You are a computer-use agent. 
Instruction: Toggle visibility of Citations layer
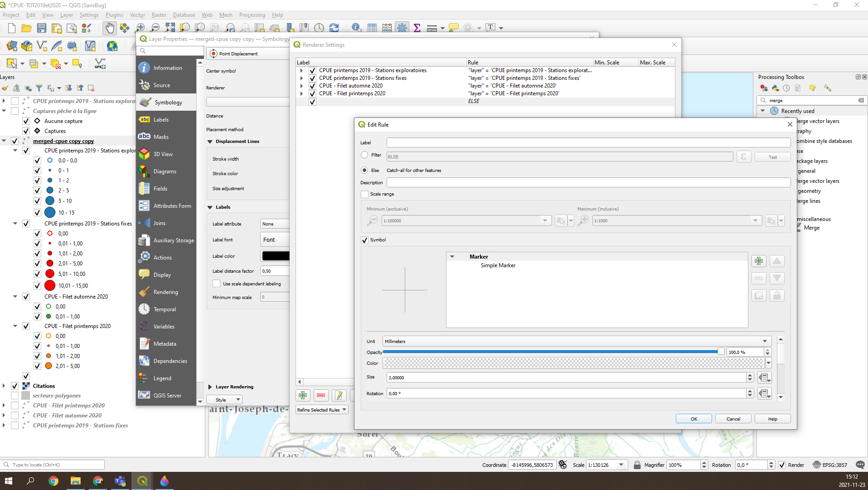pos(15,386)
